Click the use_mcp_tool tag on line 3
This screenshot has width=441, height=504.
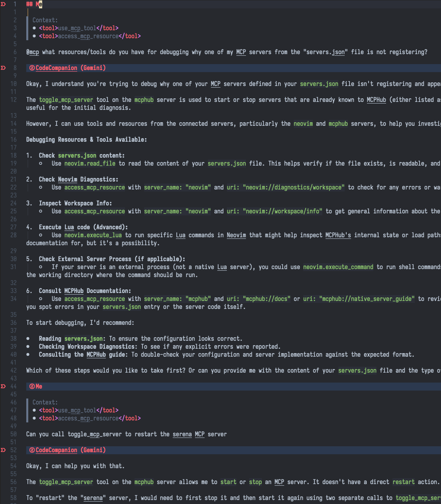click(79, 28)
